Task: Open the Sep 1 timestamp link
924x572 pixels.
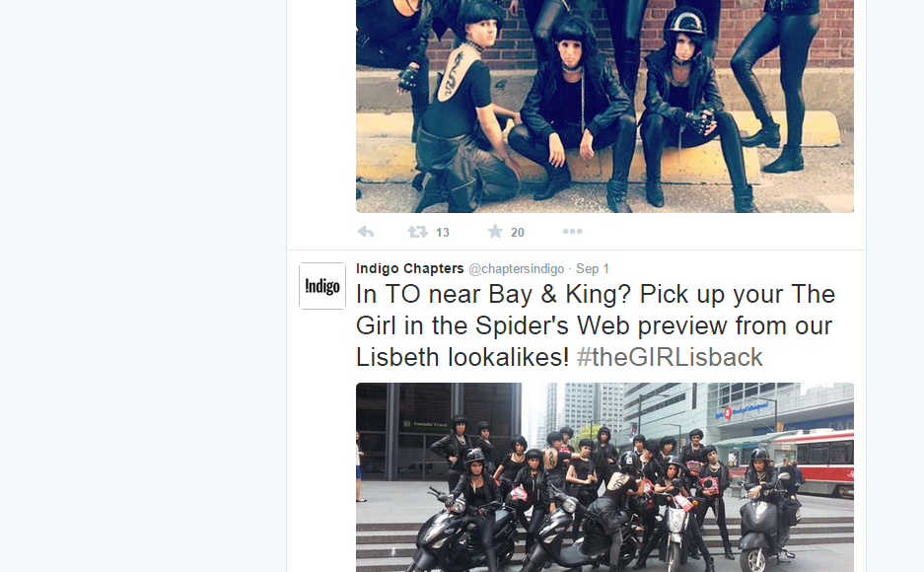Action: 593,269
